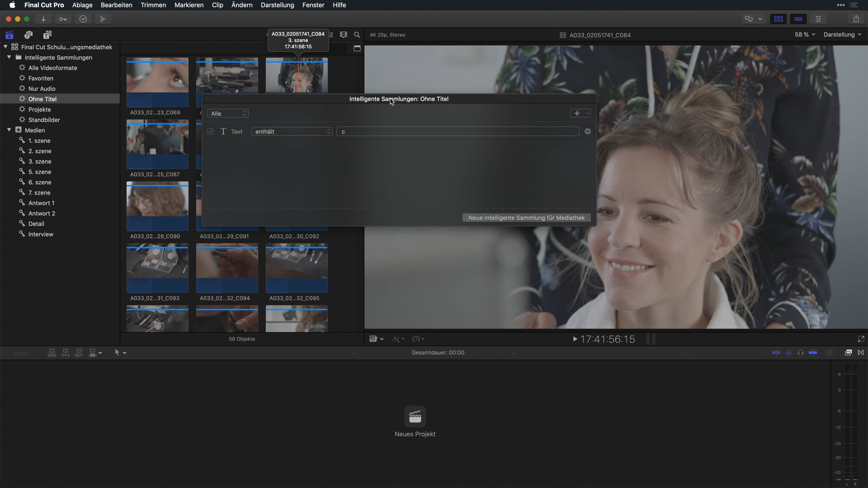The height and width of the screenshot is (488, 868).
Task: Click the Neues Projekt button
Action: click(x=415, y=417)
